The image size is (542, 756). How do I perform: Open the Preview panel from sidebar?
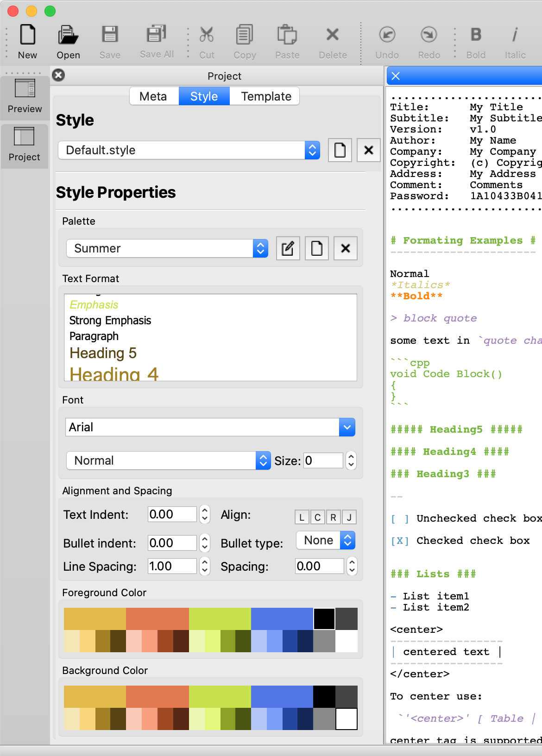point(25,96)
